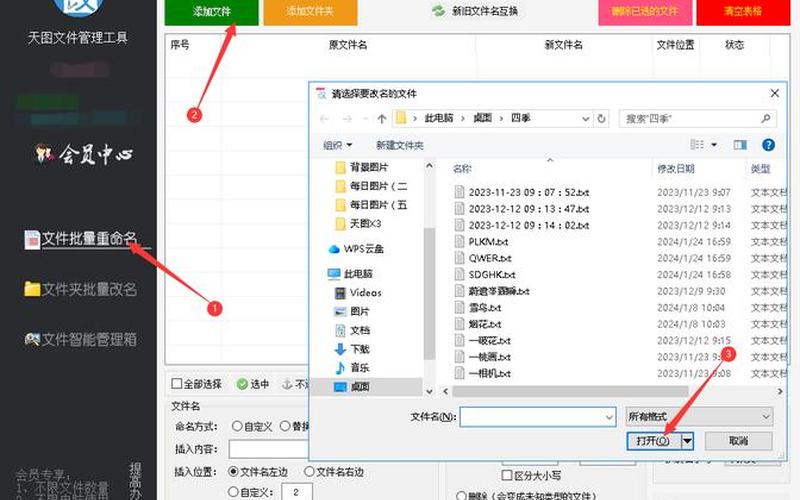
Task: Click the dialog Back arrow
Action: pos(324,119)
